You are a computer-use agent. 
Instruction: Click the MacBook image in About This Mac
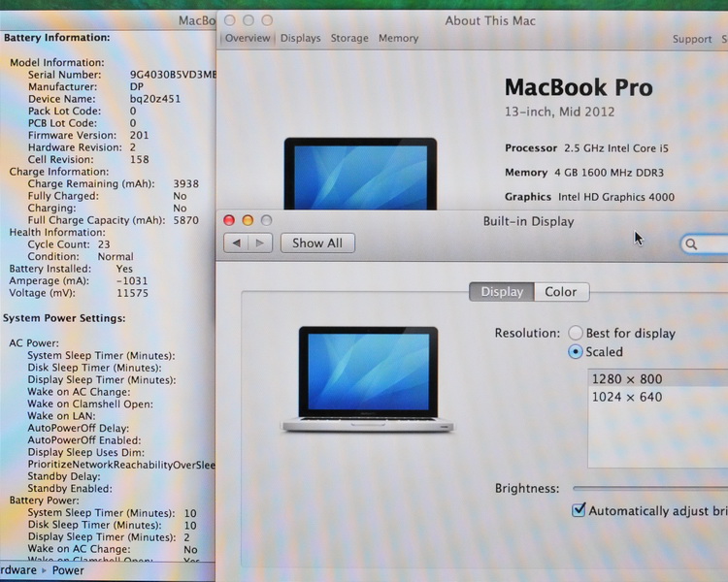coord(360,174)
